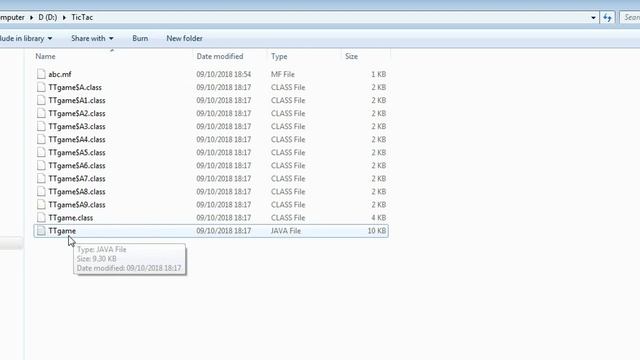The height and width of the screenshot is (360, 640).
Task: Click the TTgame$A3.class file icon
Action: pos(41,126)
